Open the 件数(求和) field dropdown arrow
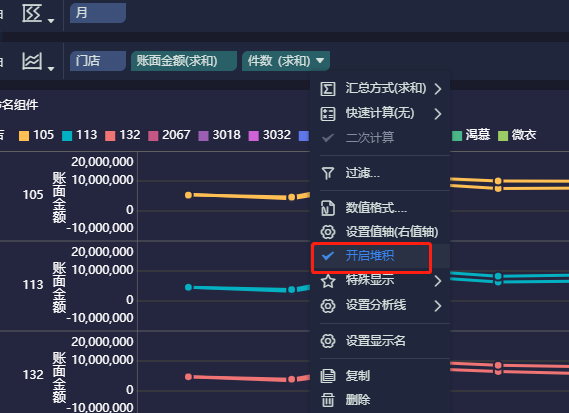Viewport: 569px width, 413px height. pos(320,60)
